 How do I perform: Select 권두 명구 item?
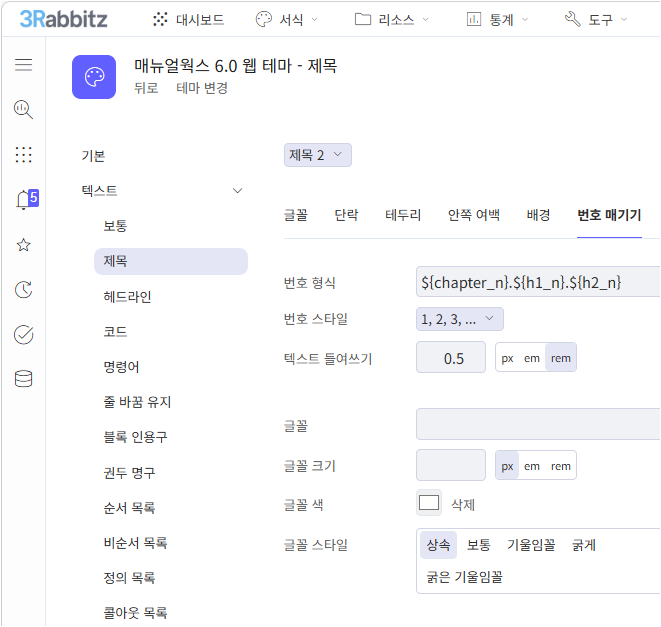pos(129,473)
